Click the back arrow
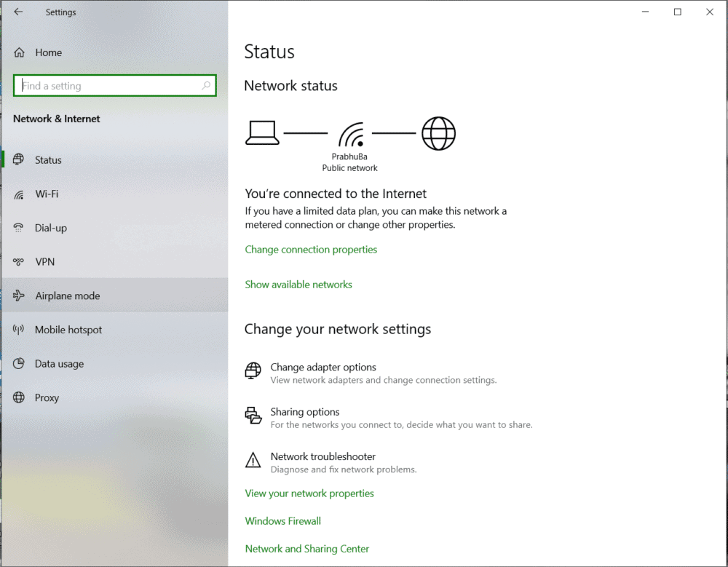The width and height of the screenshot is (728, 567). coord(18,12)
